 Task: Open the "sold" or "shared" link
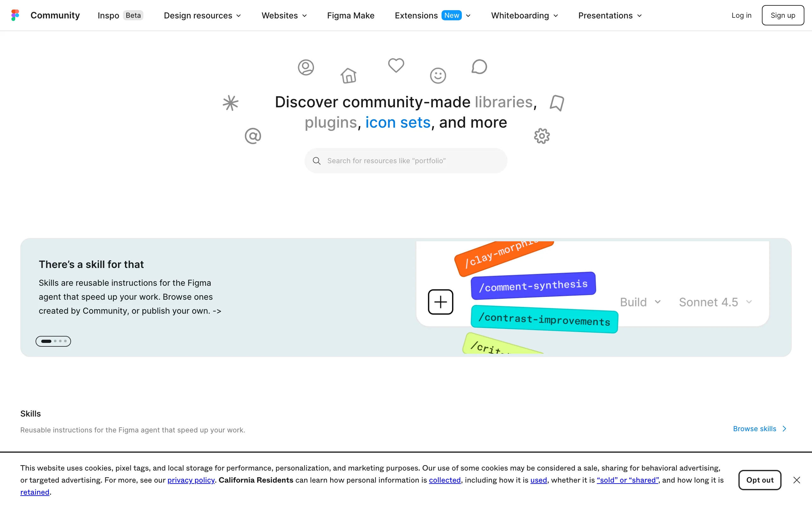point(627,480)
